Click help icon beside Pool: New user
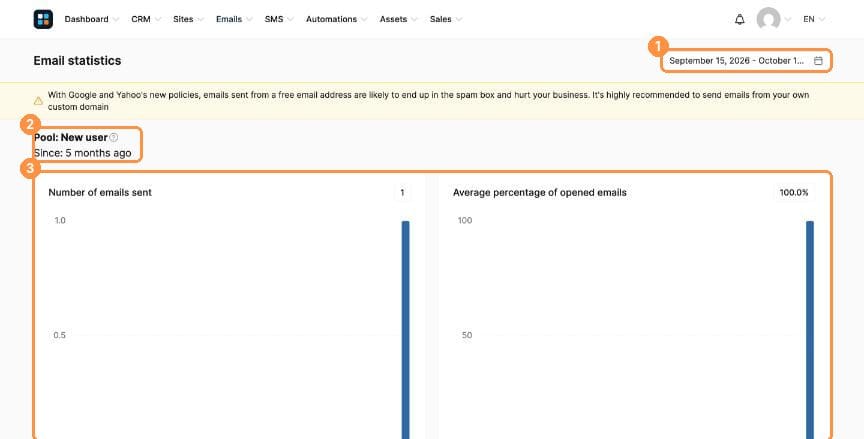The image size is (864, 439). pos(114,137)
